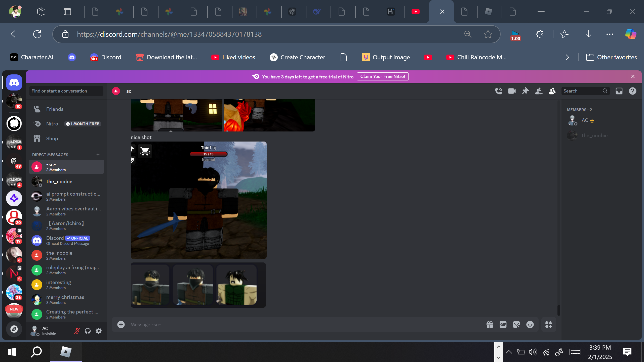644x362 pixels.
Task: Open Discord inbox
Action: pos(619,91)
